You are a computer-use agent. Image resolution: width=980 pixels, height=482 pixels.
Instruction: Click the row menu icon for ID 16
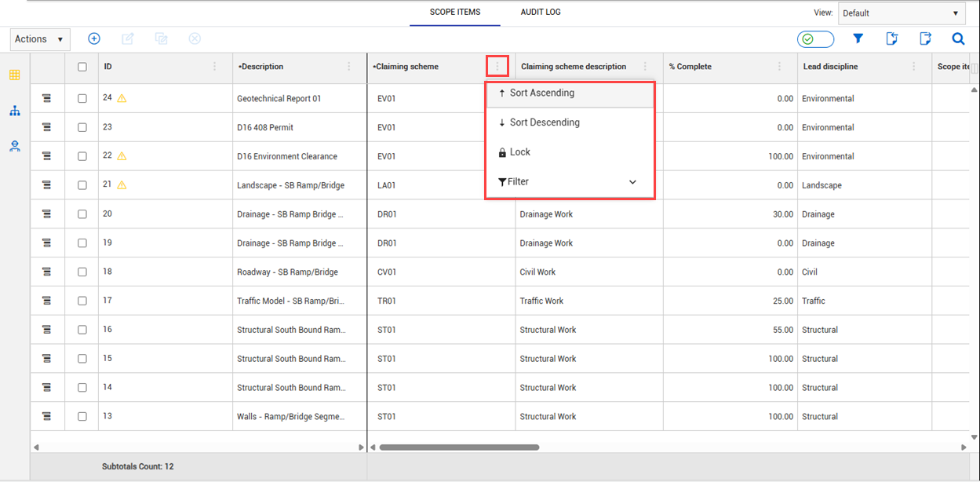46,330
